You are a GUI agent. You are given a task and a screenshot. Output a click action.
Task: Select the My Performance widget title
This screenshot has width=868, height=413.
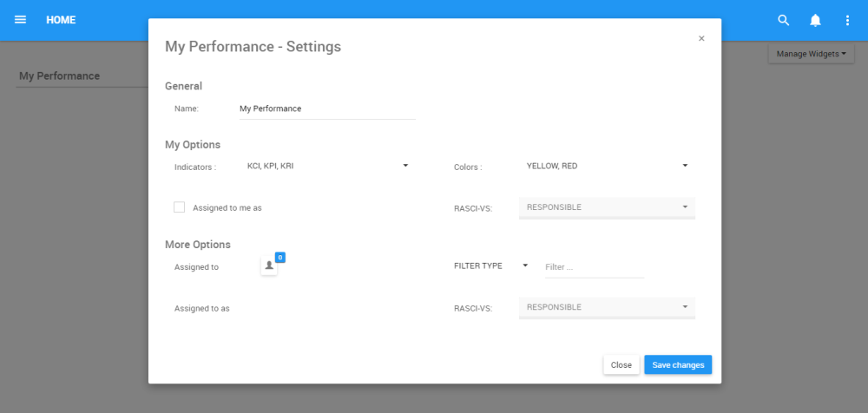pos(60,76)
